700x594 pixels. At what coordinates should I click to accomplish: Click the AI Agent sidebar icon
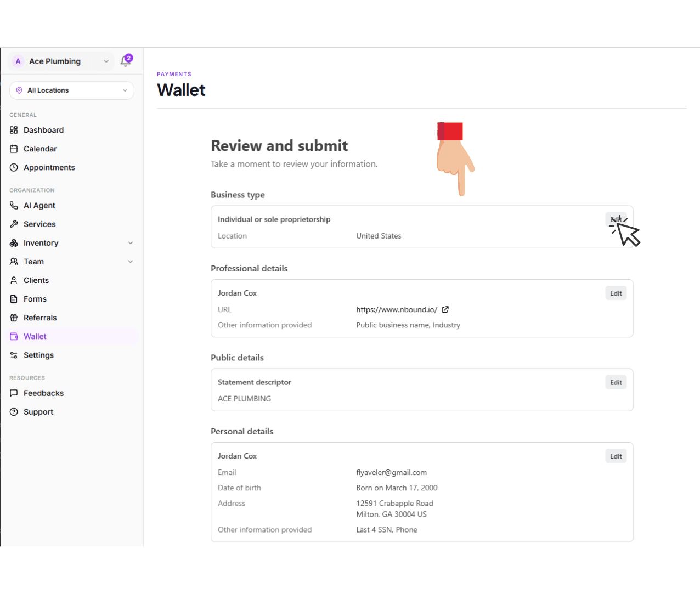14,205
